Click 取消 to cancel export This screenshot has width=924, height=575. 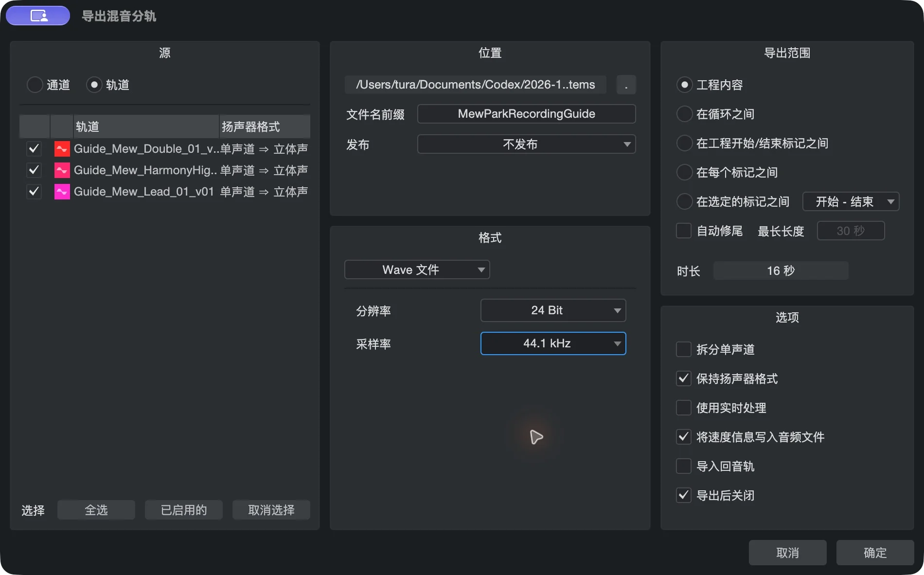click(x=788, y=553)
